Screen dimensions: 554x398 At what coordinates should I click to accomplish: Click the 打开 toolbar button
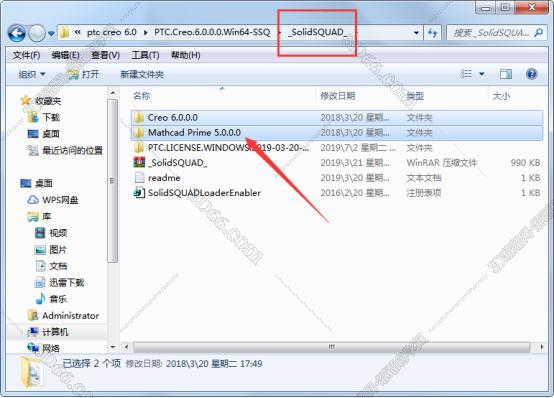pos(84,74)
